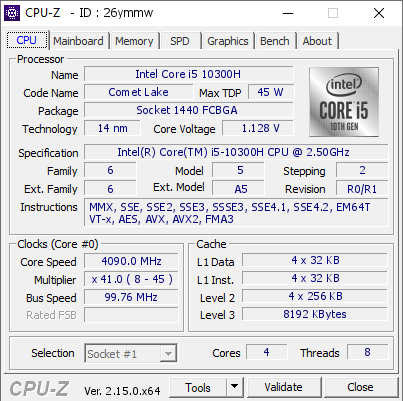Open the Bench tab

[x=275, y=41]
